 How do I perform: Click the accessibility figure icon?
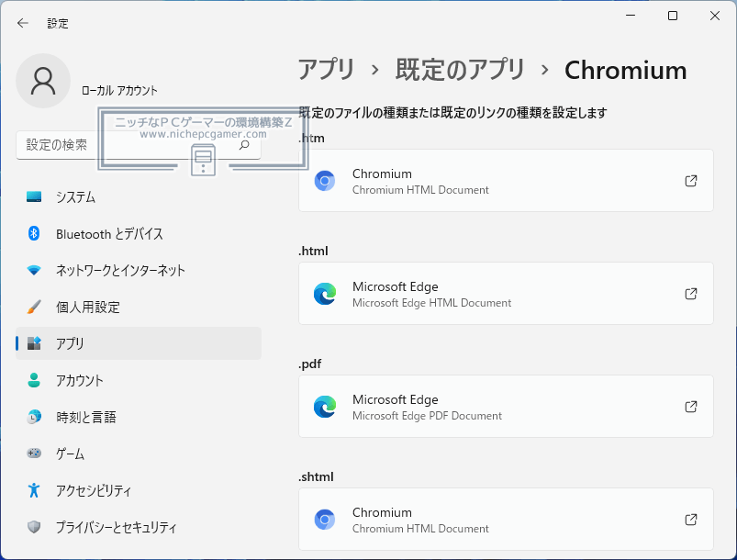[x=34, y=490]
